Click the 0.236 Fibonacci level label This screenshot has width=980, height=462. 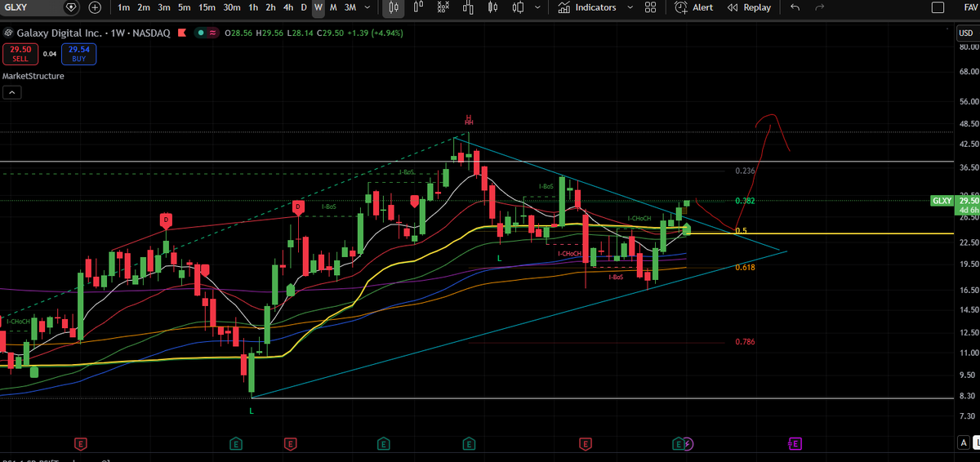point(745,171)
